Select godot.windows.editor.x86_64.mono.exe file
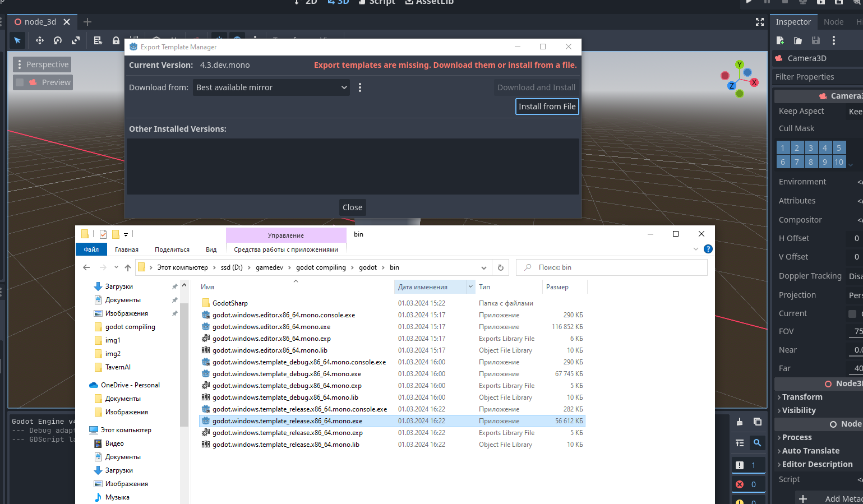Image resolution: width=863 pixels, height=504 pixels. tap(271, 327)
